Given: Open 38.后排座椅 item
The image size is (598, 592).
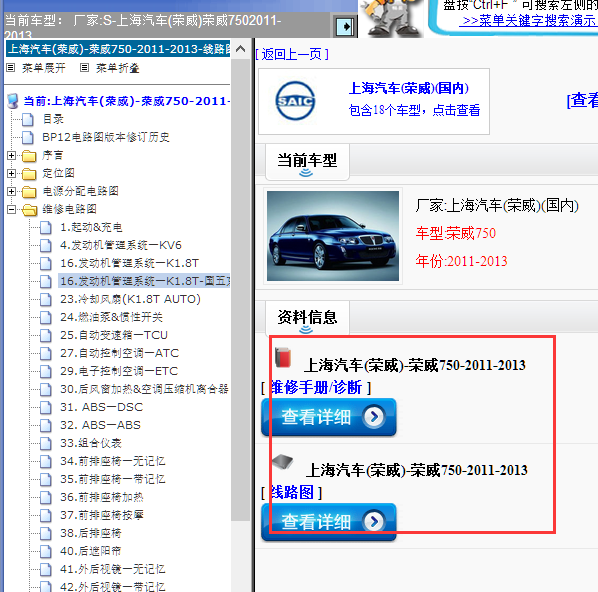Looking at the screenshot, I should 91,533.
